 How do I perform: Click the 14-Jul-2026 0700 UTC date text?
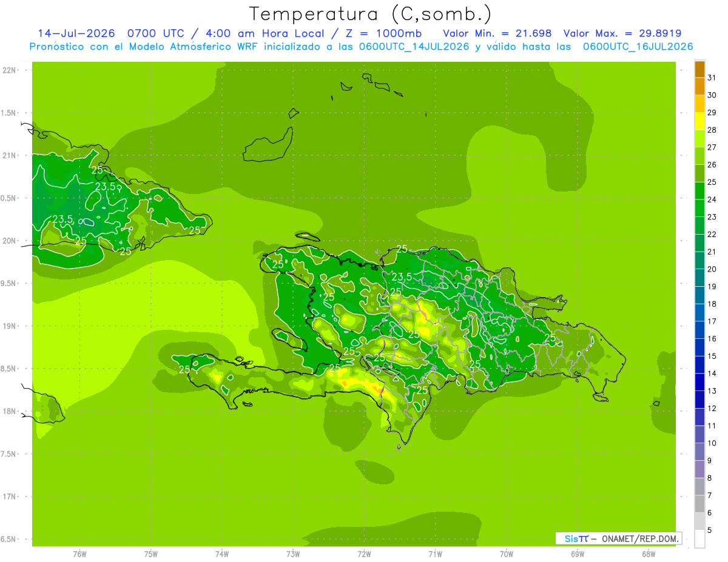104,33
